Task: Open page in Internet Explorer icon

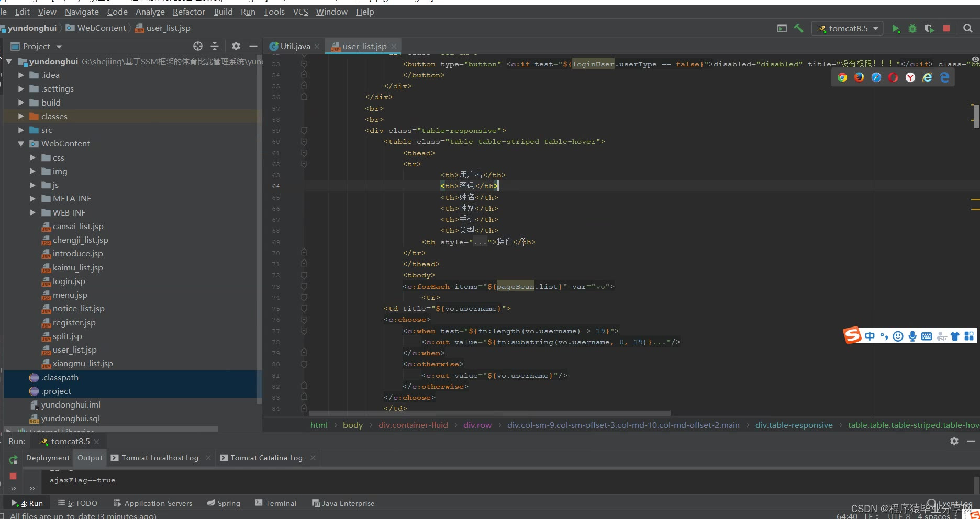Action: point(927,77)
